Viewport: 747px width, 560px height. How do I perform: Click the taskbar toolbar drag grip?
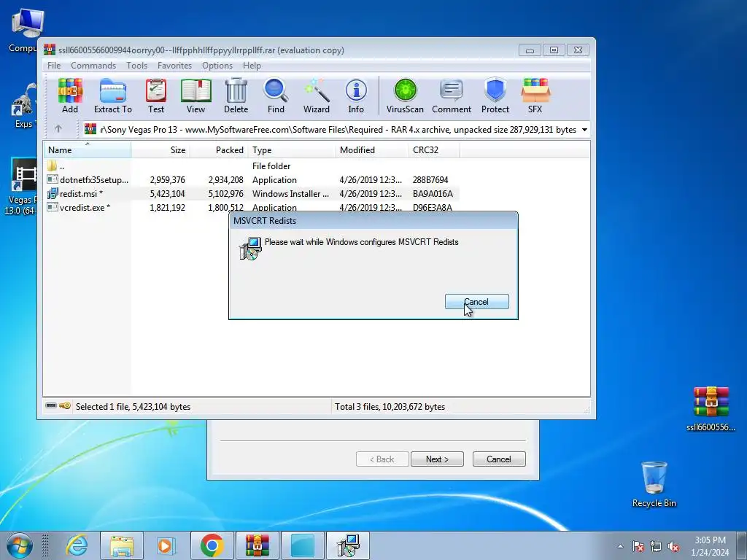[45, 545]
